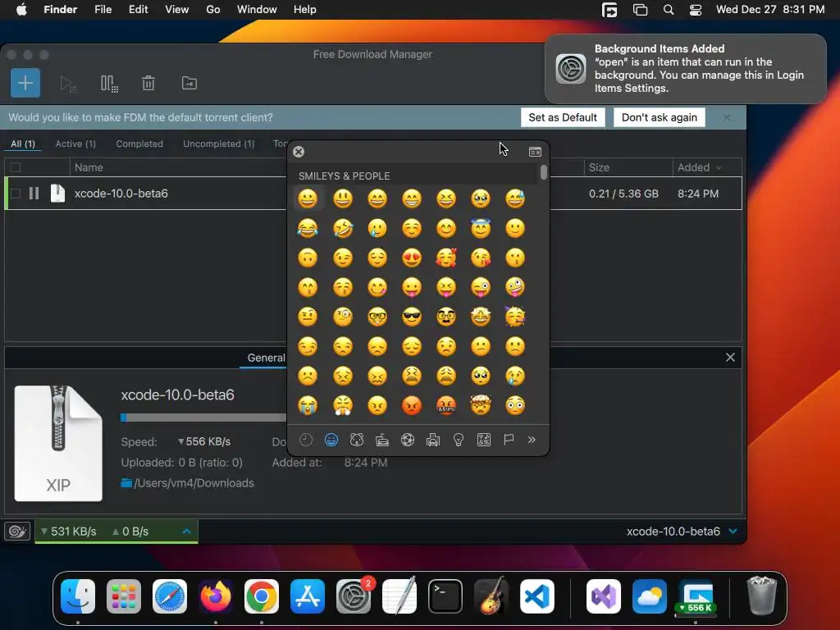Click the start downloads play icon
Screen dimensions: 840x630
67,84
